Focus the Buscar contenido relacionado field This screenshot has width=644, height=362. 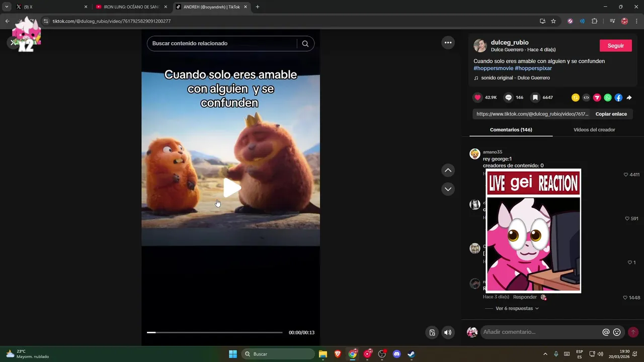coord(221,43)
